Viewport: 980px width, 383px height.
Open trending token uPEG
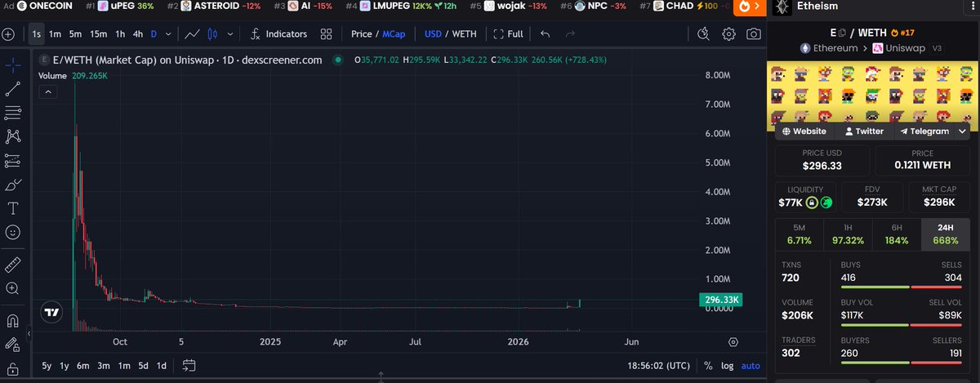point(118,7)
